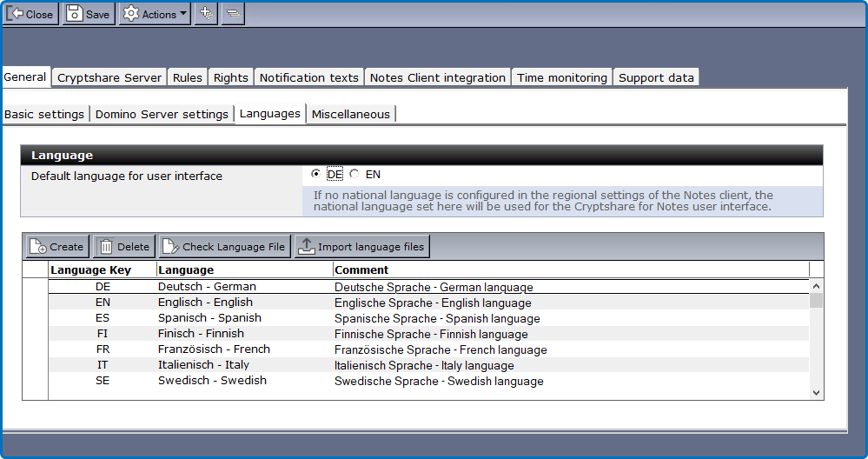Screen dimensions: 868x459
Task: Go to Domino Server settings subtab
Action: point(162,114)
